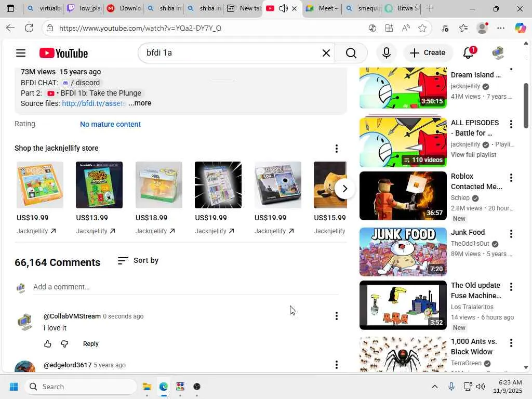Switch to the virtualb search tab
Viewport: 532px width, 399px height.
[45, 8]
